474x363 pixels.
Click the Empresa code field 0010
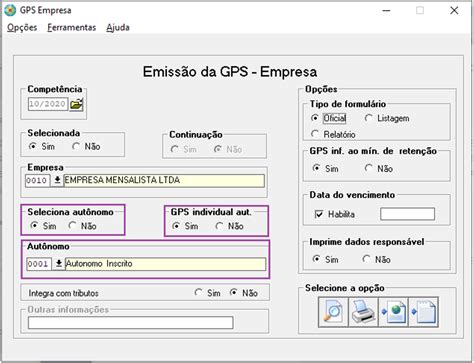point(38,180)
